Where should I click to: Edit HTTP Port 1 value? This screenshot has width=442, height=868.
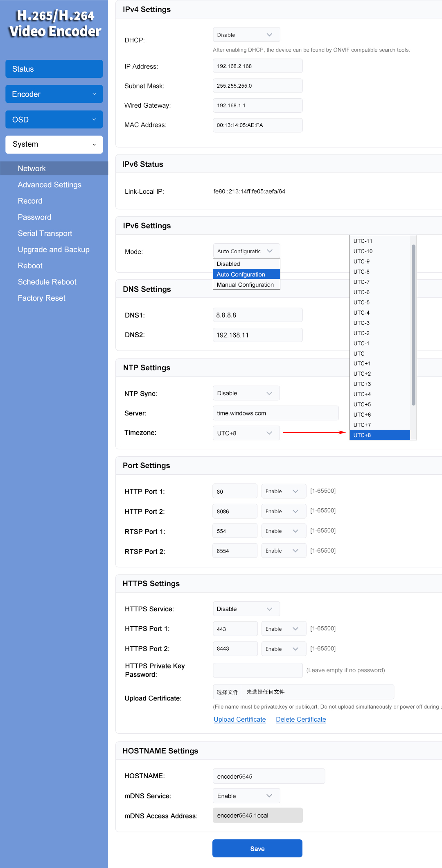click(x=235, y=491)
